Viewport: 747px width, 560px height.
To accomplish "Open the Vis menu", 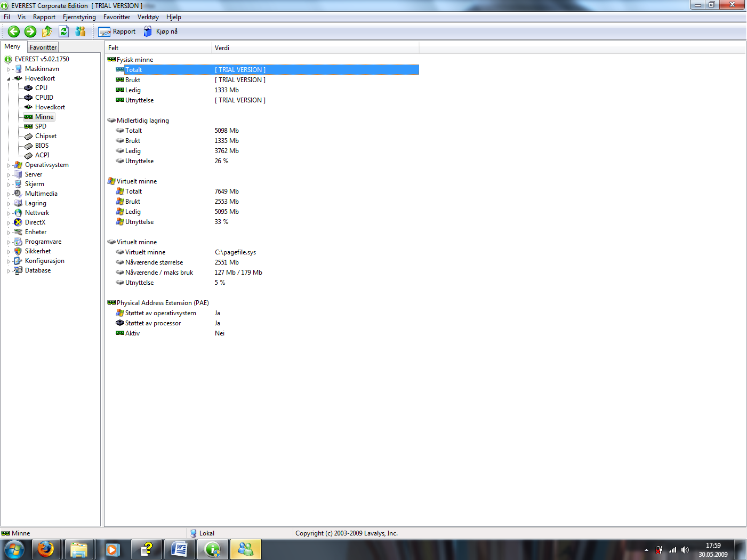I will coord(21,17).
